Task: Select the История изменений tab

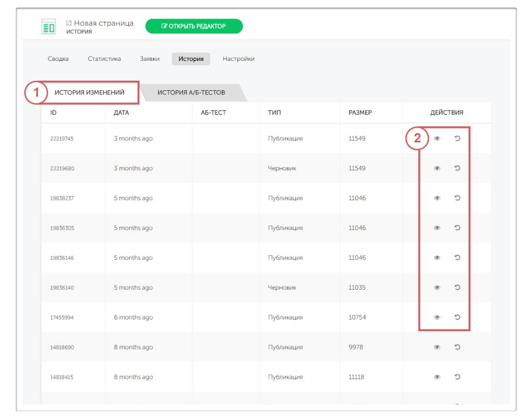Action: click(90, 92)
